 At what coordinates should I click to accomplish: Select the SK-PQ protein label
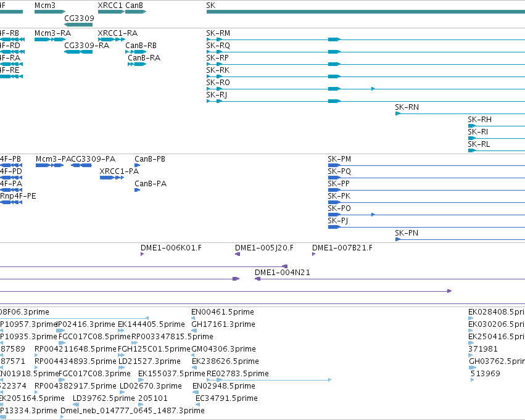tap(339, 171)
